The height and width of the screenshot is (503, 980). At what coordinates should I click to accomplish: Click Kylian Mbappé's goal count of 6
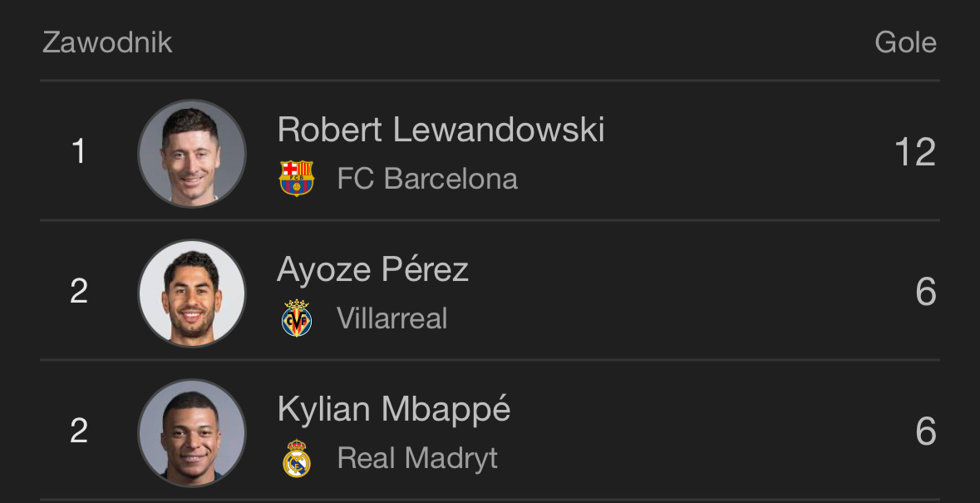click(x=925, y=432)
